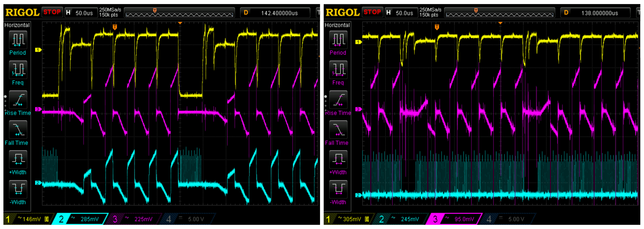Select Fall Time icon in left scope
Image resolution: width=644 pixels, height=229 pixels.
click(x=18, y=130)
